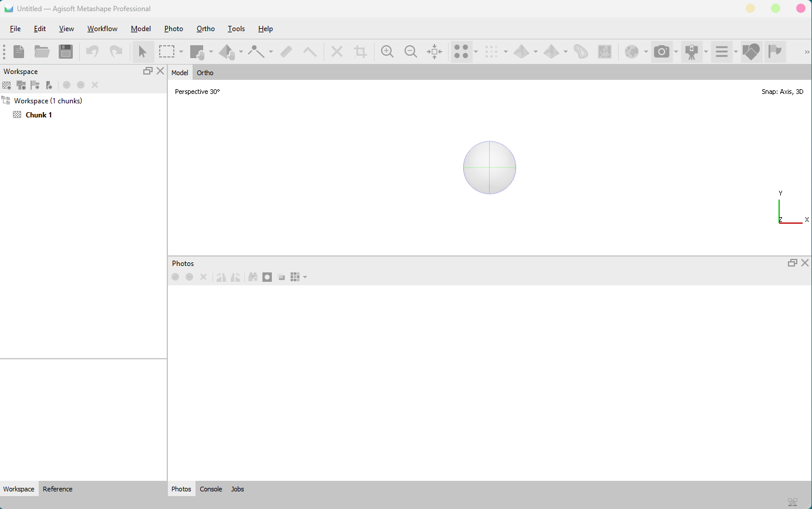Screen dimensions: 812x509
Task: Open the Tools menu
Action: click(x=236, y=29)
